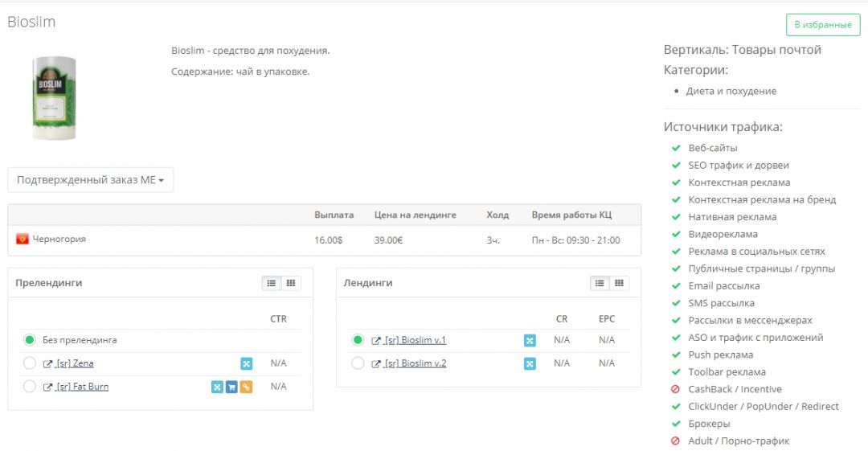
Task: Select the Без прелендинга radio option
Action: [x=30, y=340]
